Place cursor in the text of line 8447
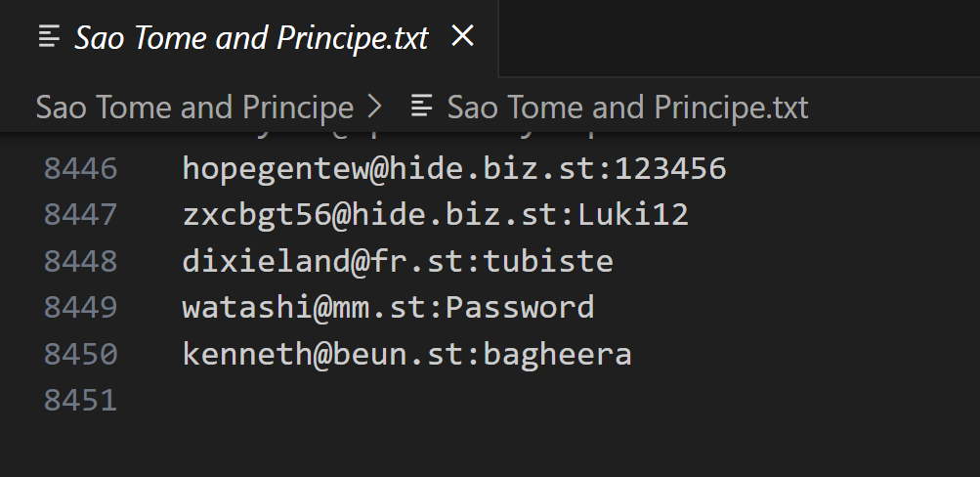The width and height of the screenshot is (980, 477). coord(435,215)
